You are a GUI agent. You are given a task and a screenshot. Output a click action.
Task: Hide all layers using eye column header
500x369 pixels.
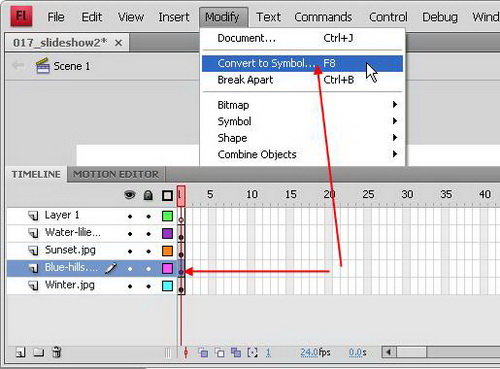point(129,195)
